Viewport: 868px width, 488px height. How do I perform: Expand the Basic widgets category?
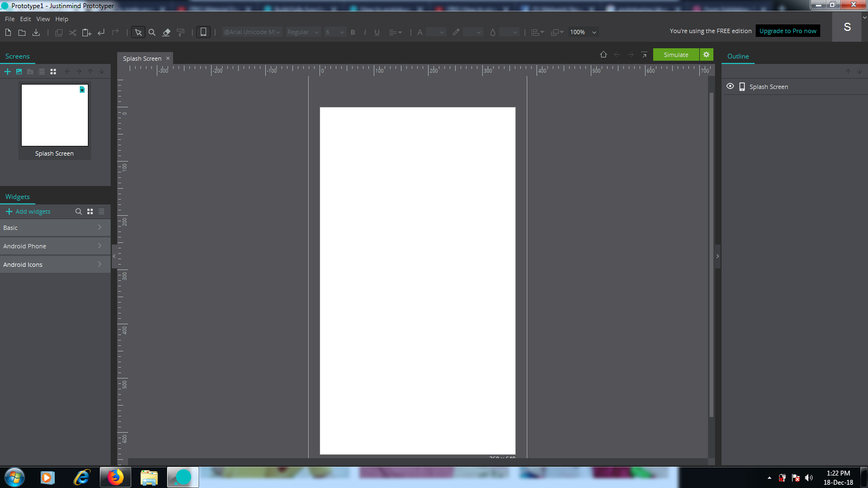tap(54, 228)
